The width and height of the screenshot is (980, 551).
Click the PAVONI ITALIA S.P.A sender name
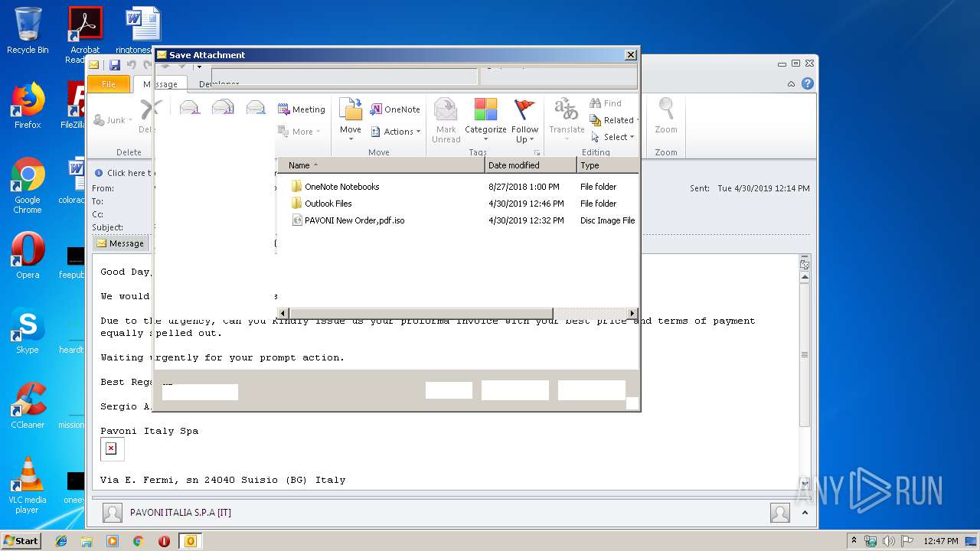point(181,513)
